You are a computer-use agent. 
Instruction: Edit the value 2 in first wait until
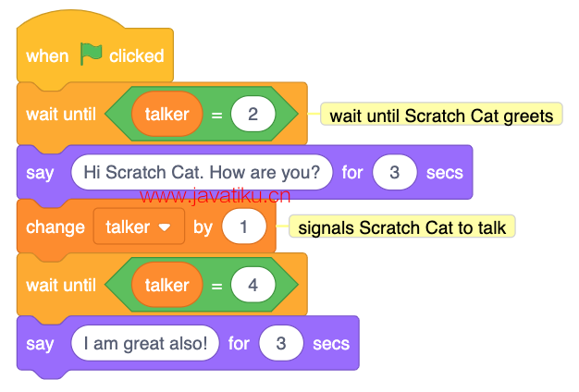point(253,114)
